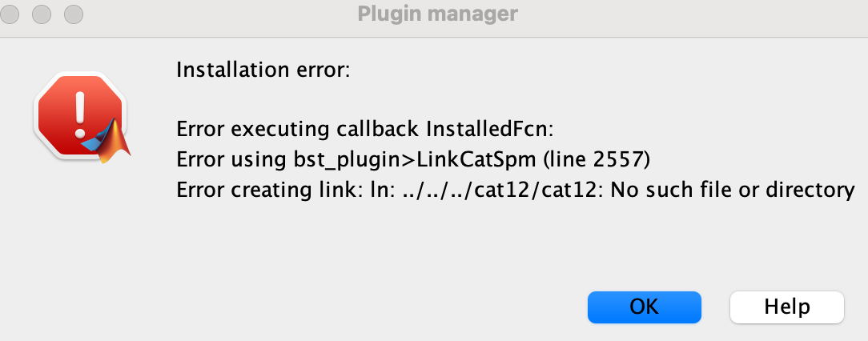Click the "Error using" words on third line
This screenshot has height=341, width=868.
(x=231, y=160)
